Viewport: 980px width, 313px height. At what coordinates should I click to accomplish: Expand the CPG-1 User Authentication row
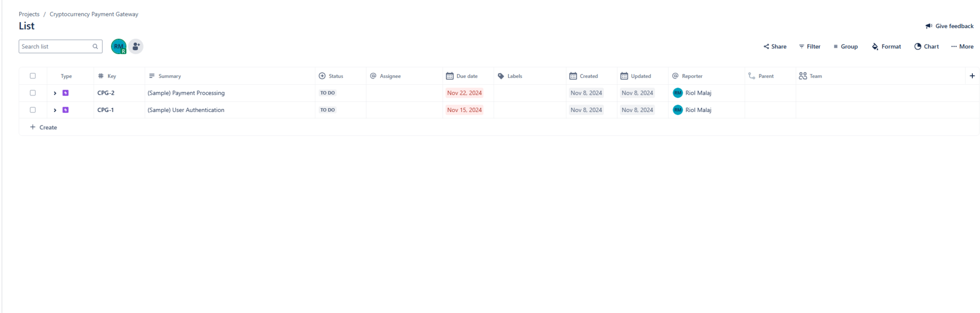tap(55, 110)
